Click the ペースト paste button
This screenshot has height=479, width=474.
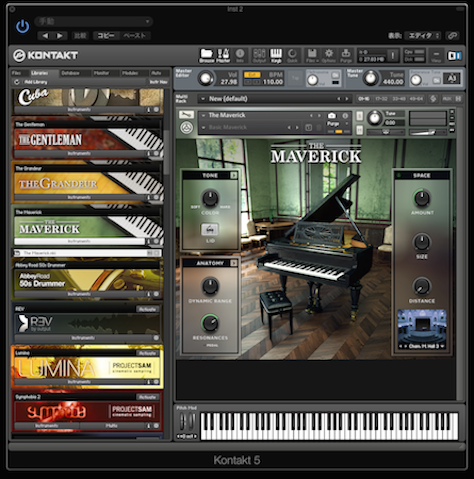click(x=135, y=36)
